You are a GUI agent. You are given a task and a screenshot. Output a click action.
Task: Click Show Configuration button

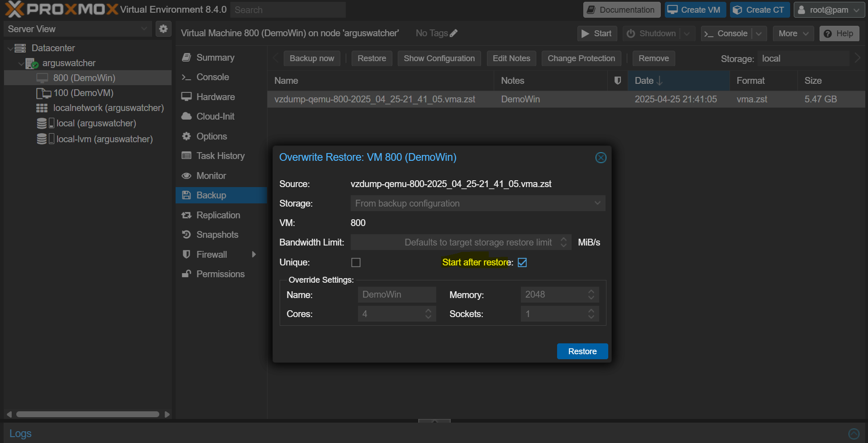click(x=439, y=58)
